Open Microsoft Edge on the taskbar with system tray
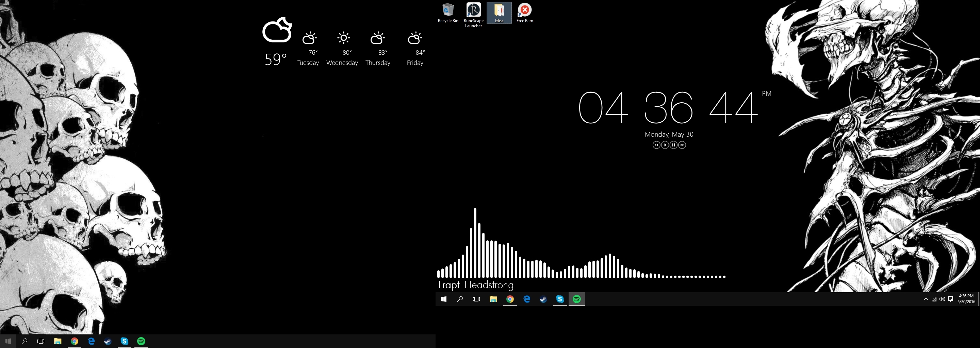 coord(526,299)
